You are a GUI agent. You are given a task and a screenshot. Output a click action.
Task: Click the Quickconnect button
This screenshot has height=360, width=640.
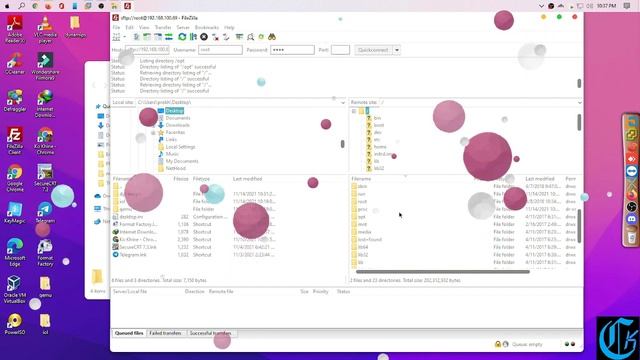tap(373, 50)
